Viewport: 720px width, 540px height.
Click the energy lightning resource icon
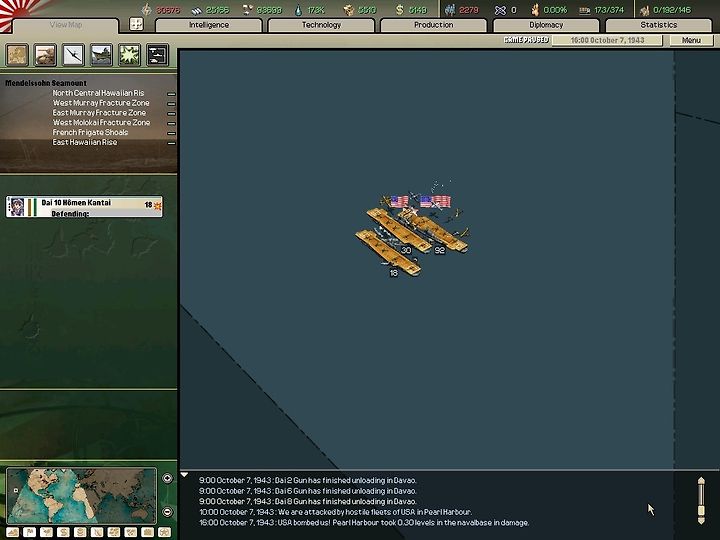tap(146, 10)
